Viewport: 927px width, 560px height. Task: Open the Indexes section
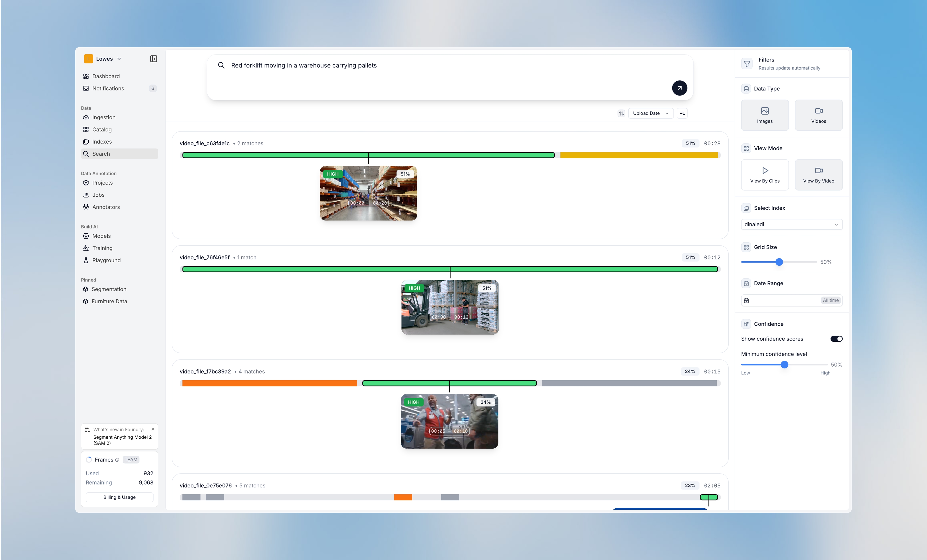tap(102, 141)
